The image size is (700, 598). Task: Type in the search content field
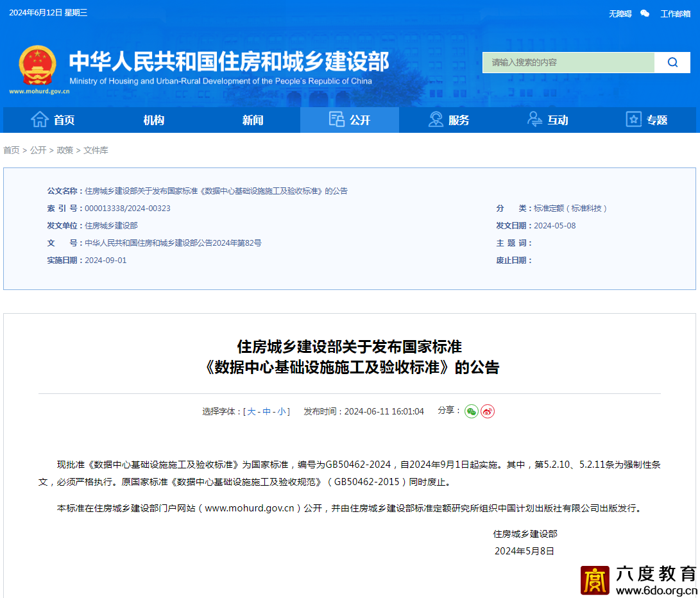568,62
